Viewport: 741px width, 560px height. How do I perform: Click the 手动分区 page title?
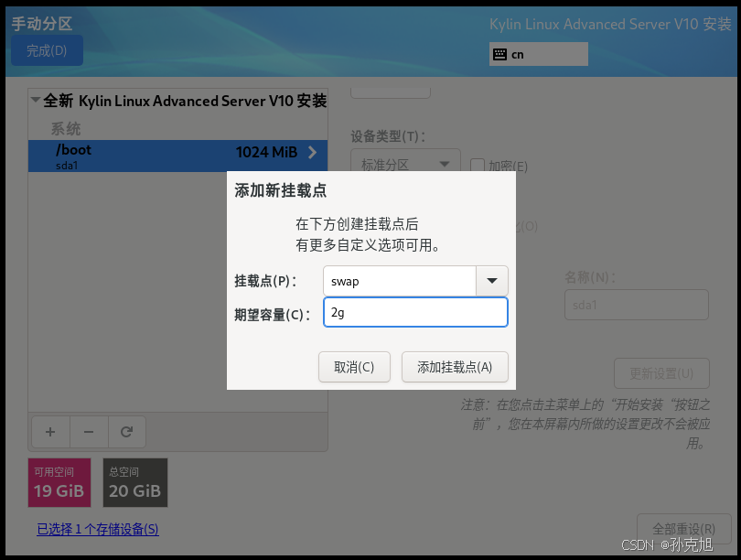point(41,23)
